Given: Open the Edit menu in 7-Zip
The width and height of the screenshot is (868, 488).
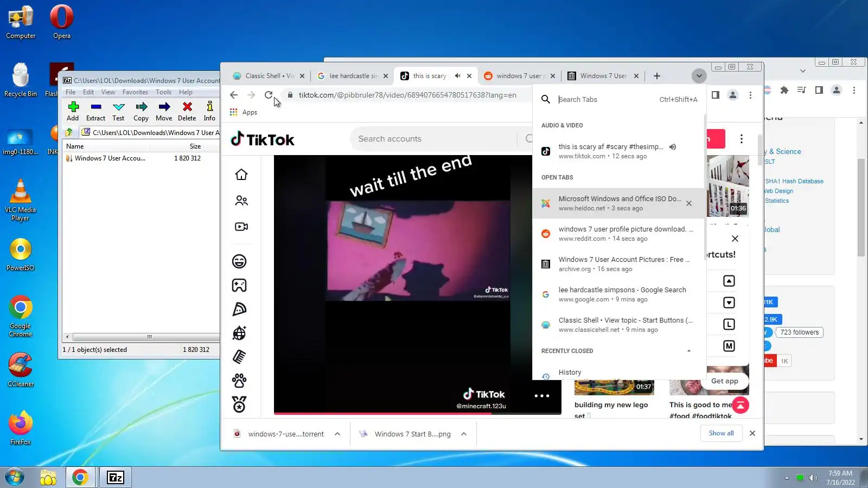Looking at the screenshot, I should [x=88, y=92].
